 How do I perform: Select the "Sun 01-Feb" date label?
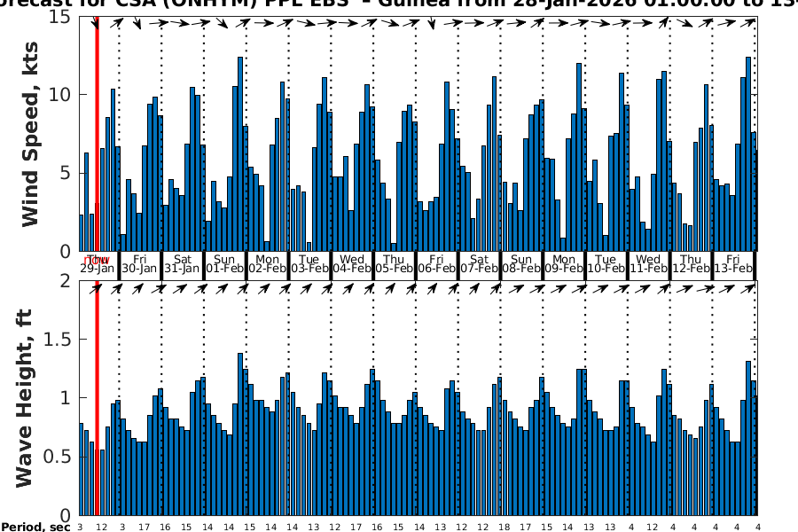[224, 264]
